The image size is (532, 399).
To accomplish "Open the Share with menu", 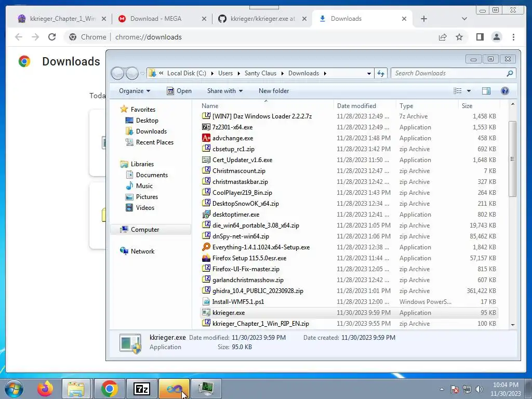I will pyautogui.click(x=225, y=91).
